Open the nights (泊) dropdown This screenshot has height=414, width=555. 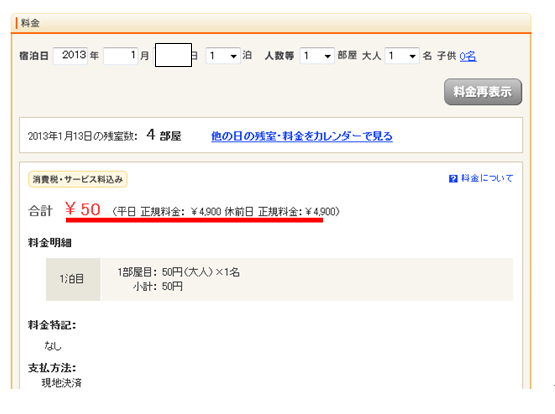pyautogui.click(x=223, y=56)
